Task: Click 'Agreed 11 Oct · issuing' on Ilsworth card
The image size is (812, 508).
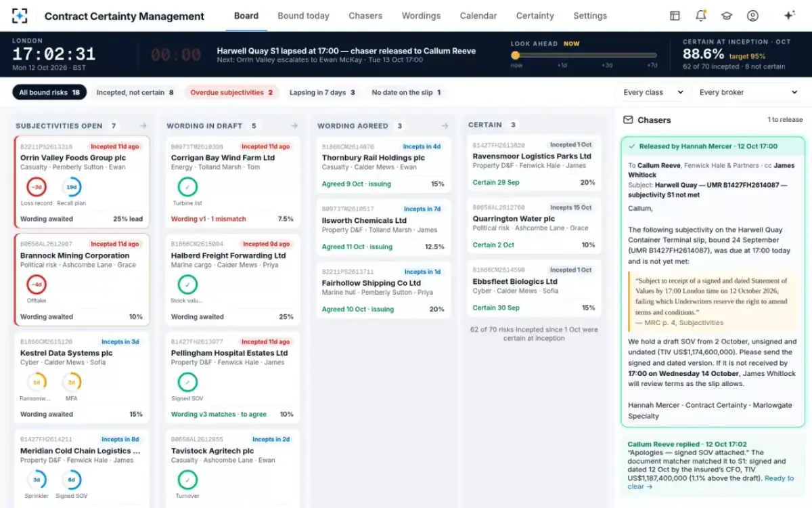Action: click(x=357, y=247)
